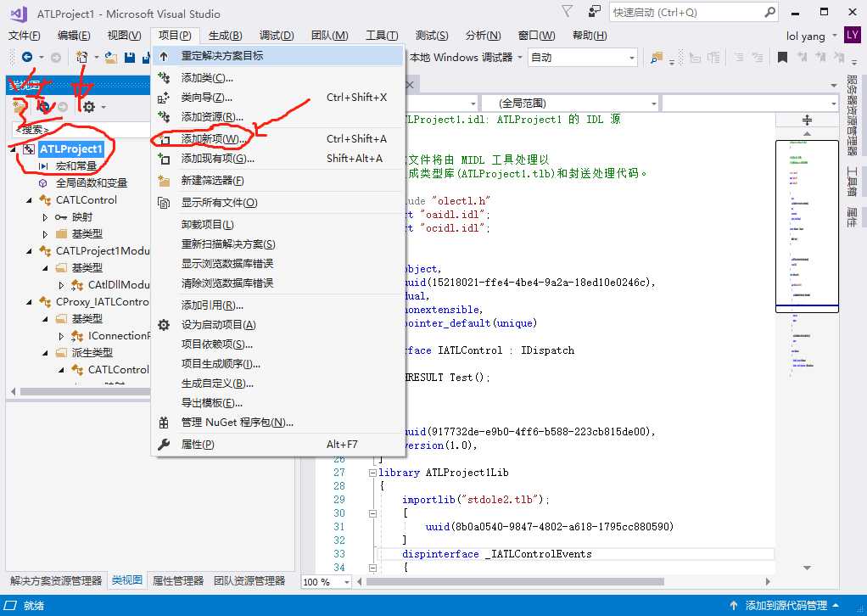Click the New Filter folder icon
The height and width of the screenshot is (616, 867).
pos(164,180)
